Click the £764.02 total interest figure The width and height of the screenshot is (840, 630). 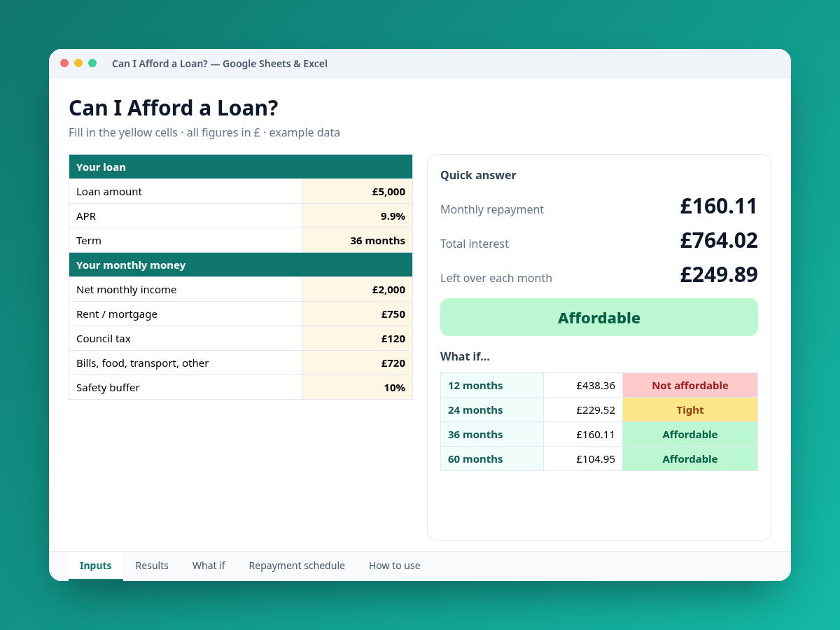tap(719, 240)
